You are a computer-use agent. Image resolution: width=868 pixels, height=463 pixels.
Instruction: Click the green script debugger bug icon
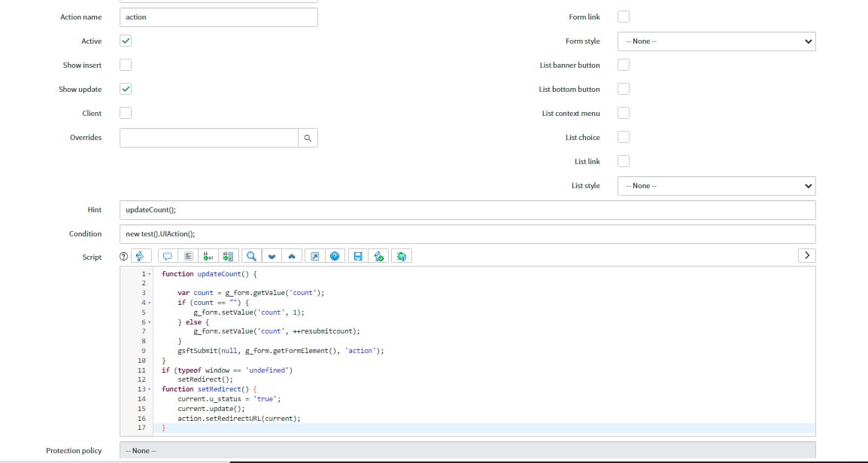pyautogui.click(x=402, y=257)
